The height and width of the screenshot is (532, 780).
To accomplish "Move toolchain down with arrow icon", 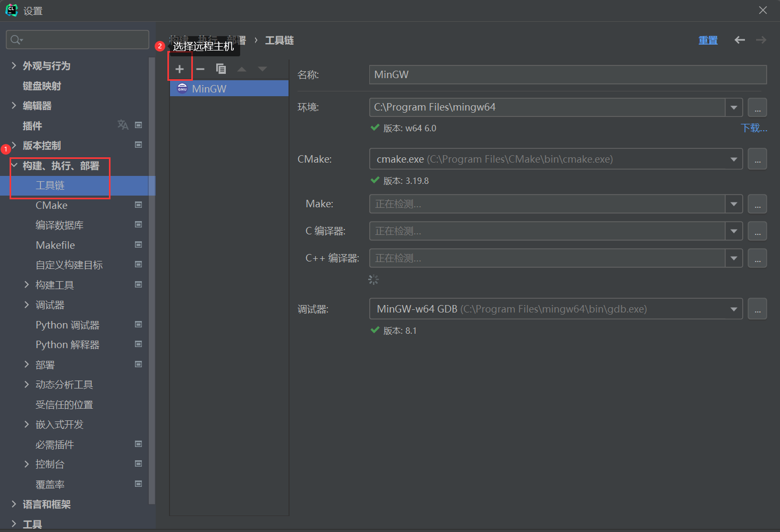I will 262,69.
